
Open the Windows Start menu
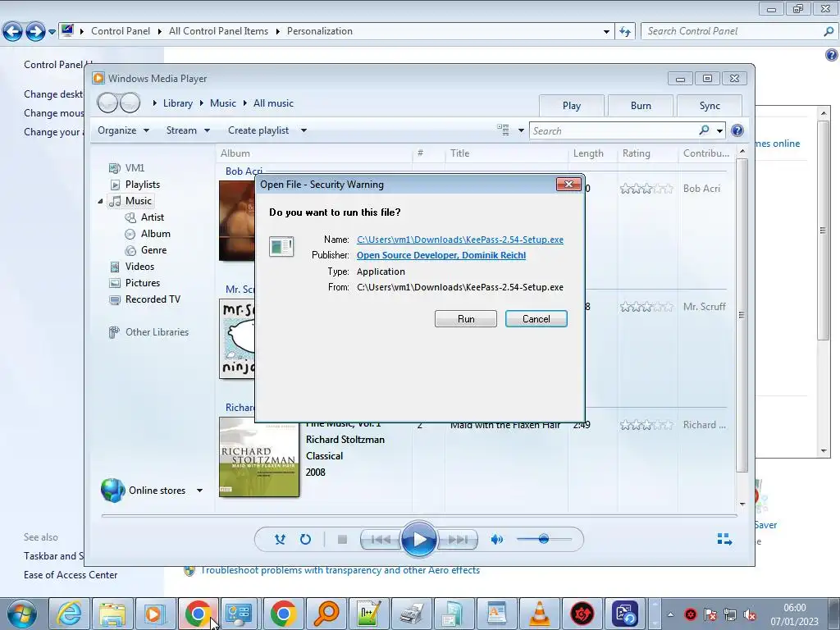(x=22, y=614)
